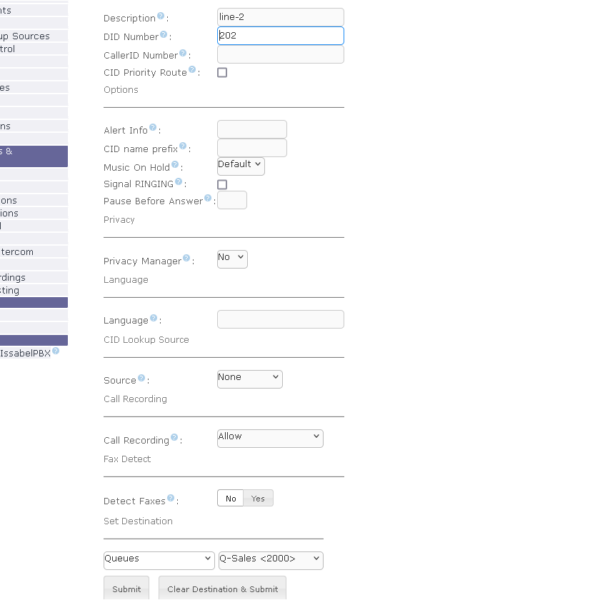Expand the Call Recording Allow dropdown
The image size is (600, 600).
coord(270,438)
